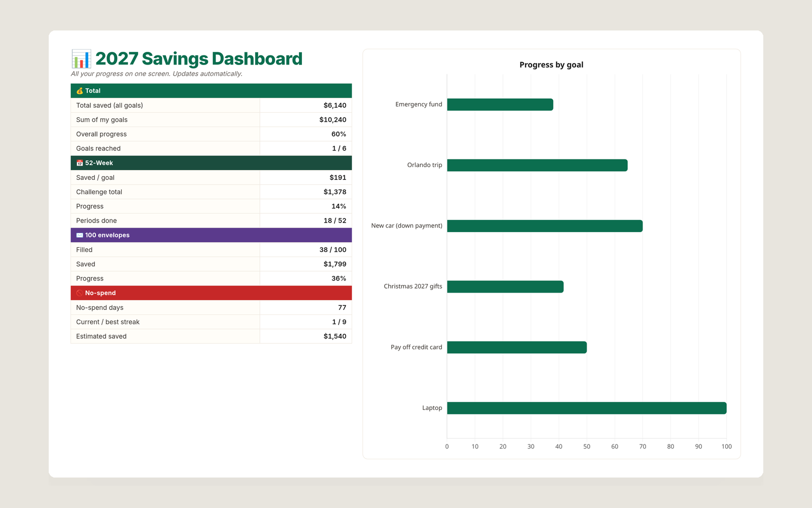Select the 14% progress value
This screenshot has width=812, height=508.
339,206
